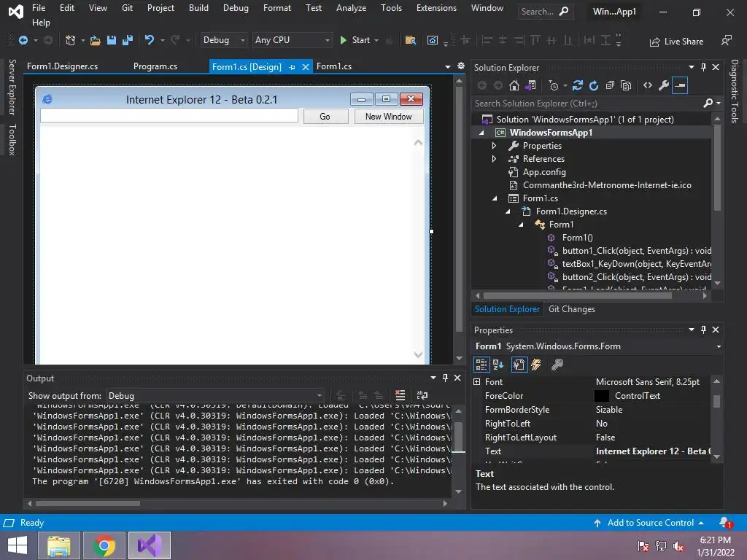Toggle Sync with Active Document icon
Image resolution: width=747 pixels, height=560 pixels.
[x=578, y=86]
